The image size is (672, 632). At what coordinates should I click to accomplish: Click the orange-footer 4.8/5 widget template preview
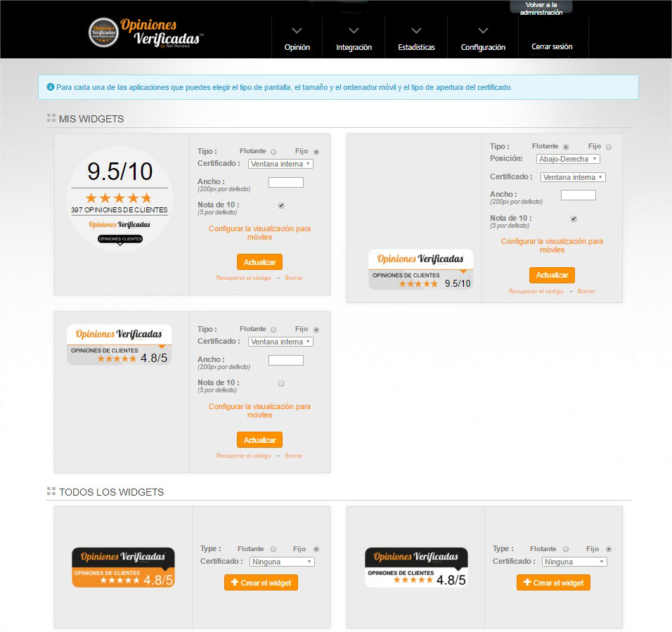click(x=123, y=567)
